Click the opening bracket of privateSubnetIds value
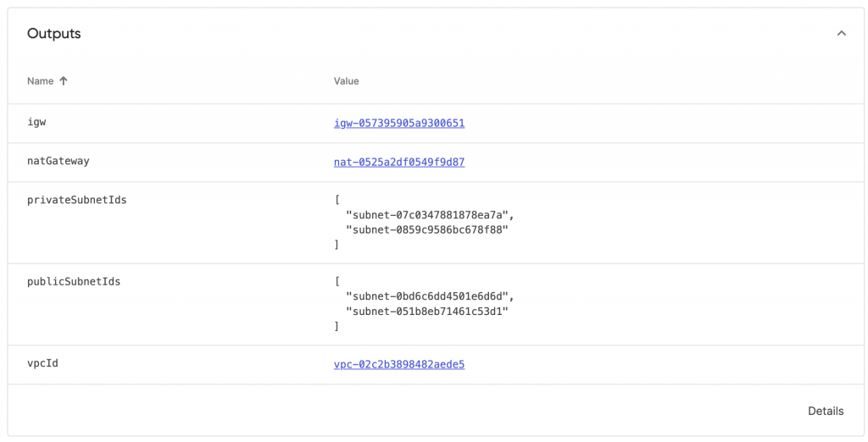Image resolution: width=868 pixels, height=442 pixels. pos(337,201)
